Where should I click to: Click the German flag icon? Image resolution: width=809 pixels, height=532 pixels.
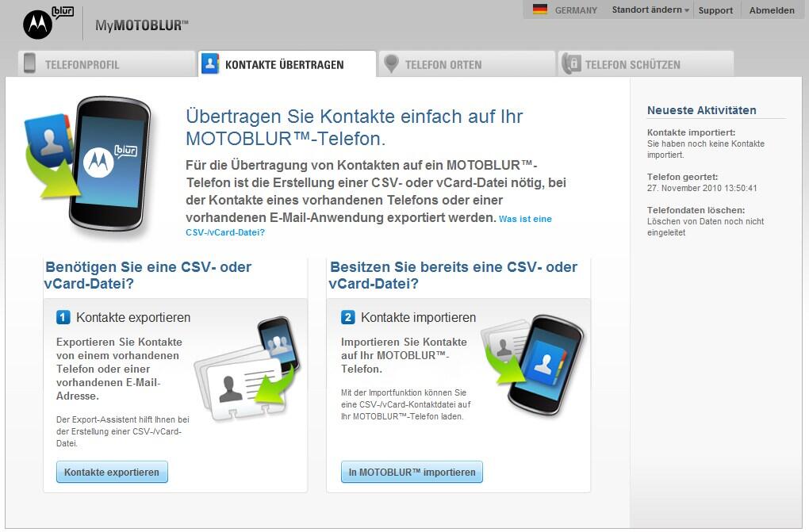point(539,10)
